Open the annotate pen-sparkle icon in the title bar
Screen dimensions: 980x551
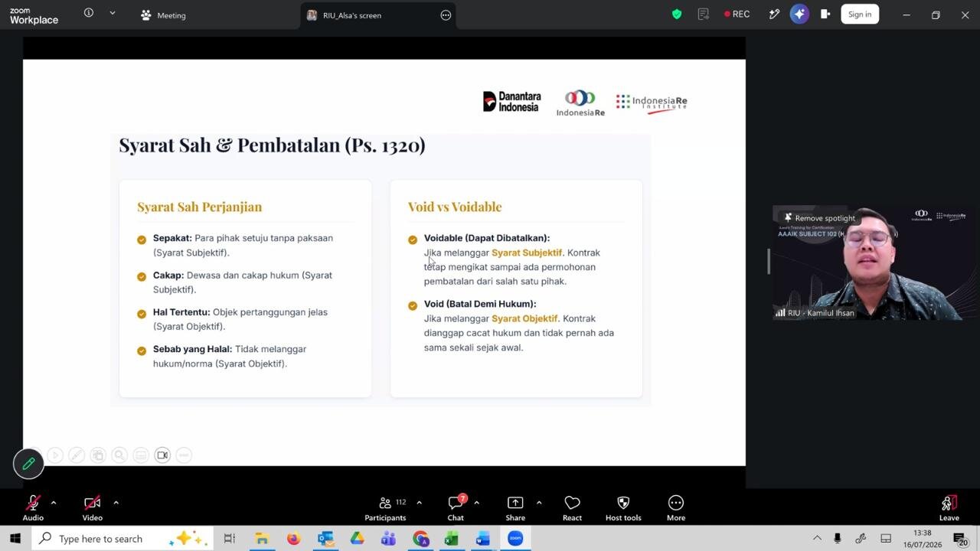click(x=774, y=14)
